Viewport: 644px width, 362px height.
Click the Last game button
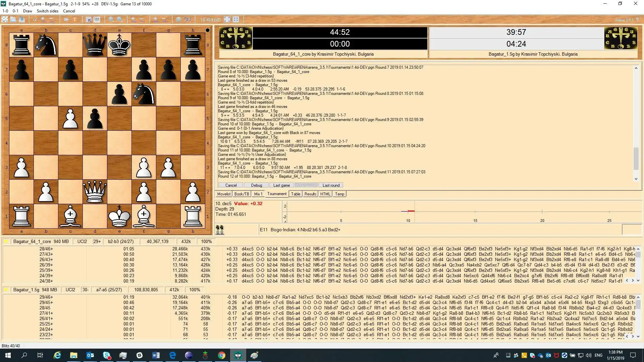(x=281, y=185)
